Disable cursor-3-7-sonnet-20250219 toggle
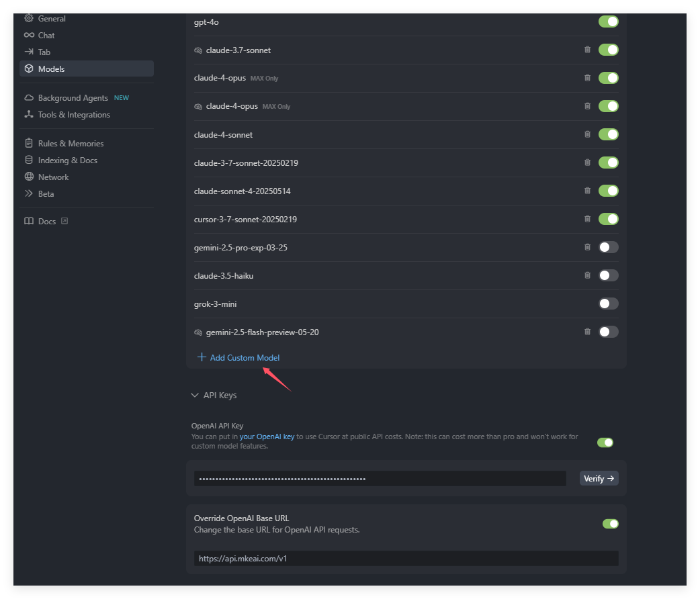This screenshot has width=700, height=599. pyautogui.click(x=609, y=219)
